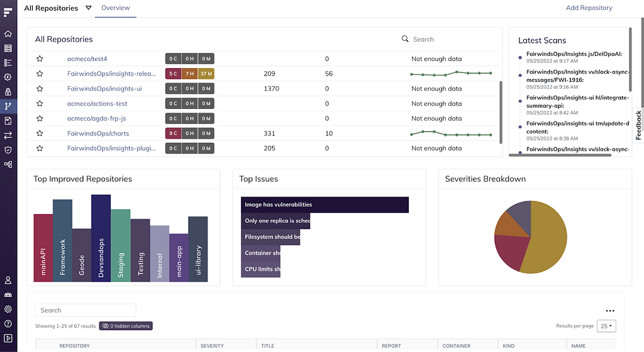Open the FairwindsOps/insights-relea... repository link
This screenshot has height=352, width=644.
pyautogui.click(x=111, y=74)
